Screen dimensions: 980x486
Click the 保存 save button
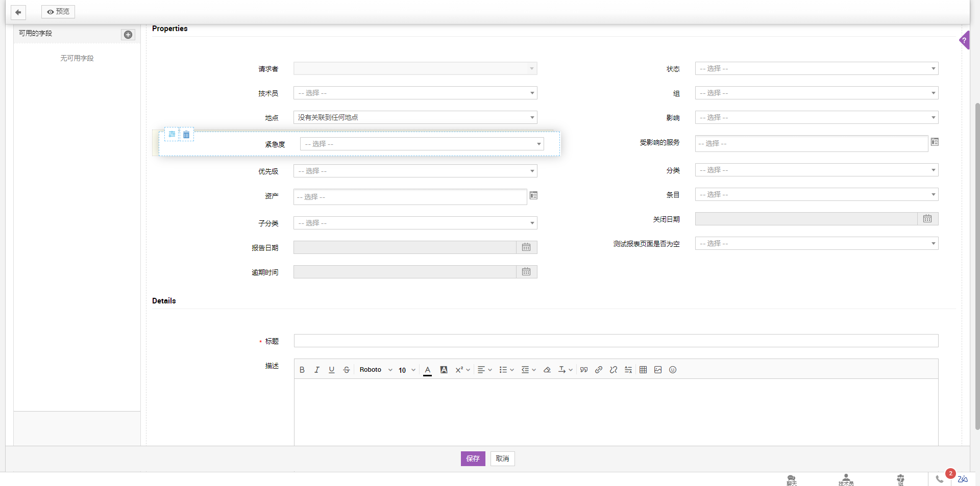pyautogui.click(x=473, y=458)
